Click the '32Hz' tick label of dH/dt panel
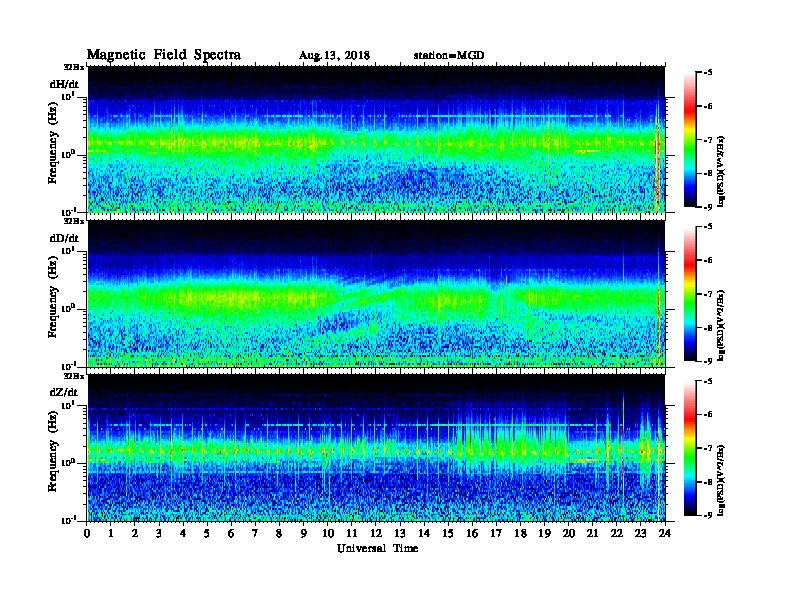Image resolution: width=792 pixels, height=612 pixels. 73,67
